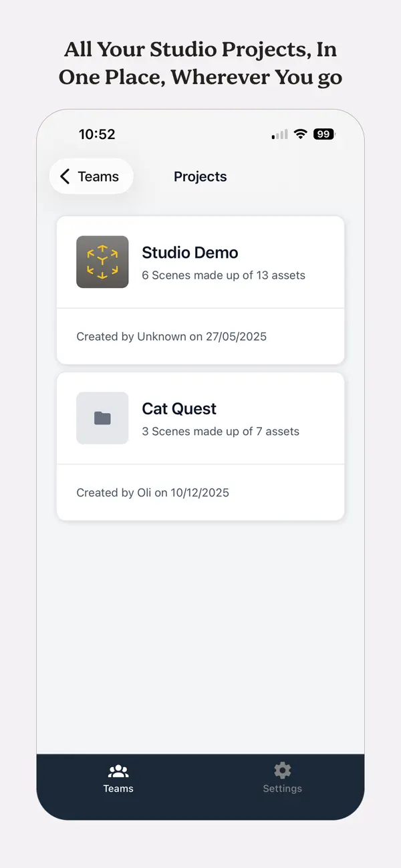This screenshot has width=401, height=868.
Task: Tap "3 Scenes made up of 7 assets"
Action: (x=221, y=431)
